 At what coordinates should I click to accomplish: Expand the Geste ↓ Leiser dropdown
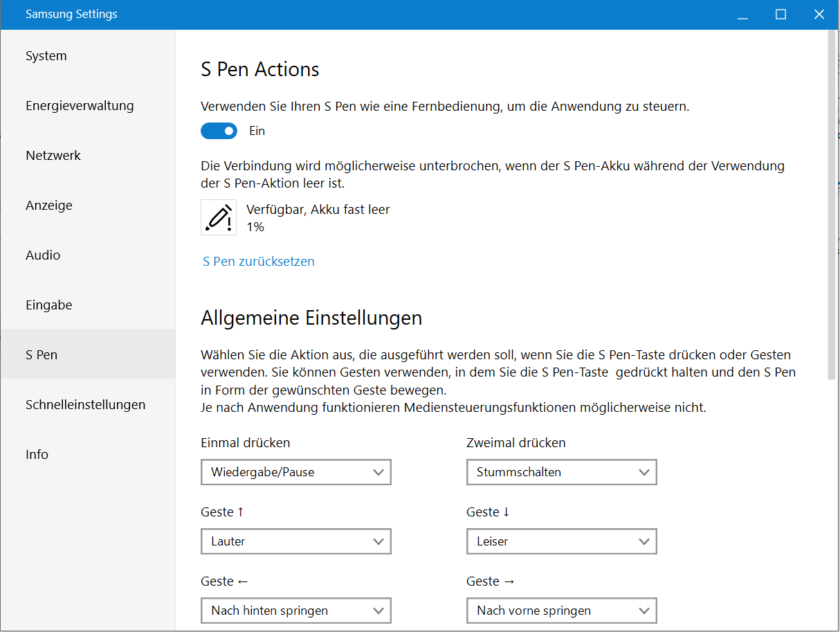point(561,541)
